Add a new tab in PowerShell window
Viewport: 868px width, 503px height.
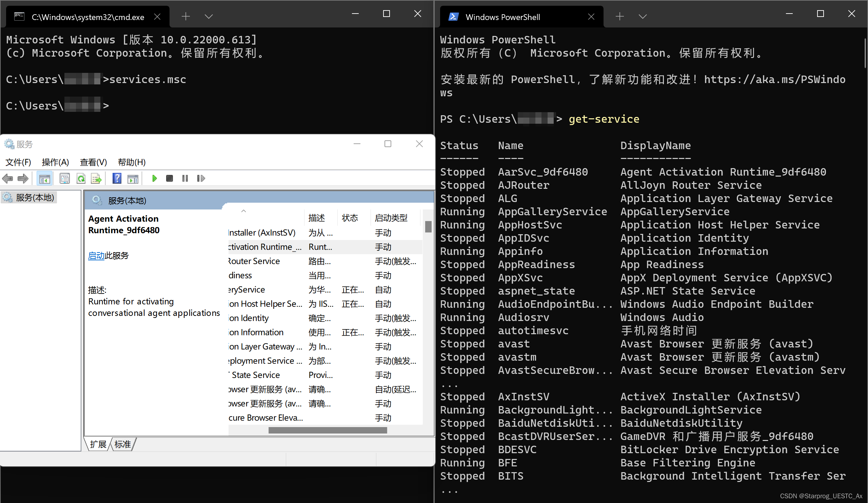tap(619, 16)
